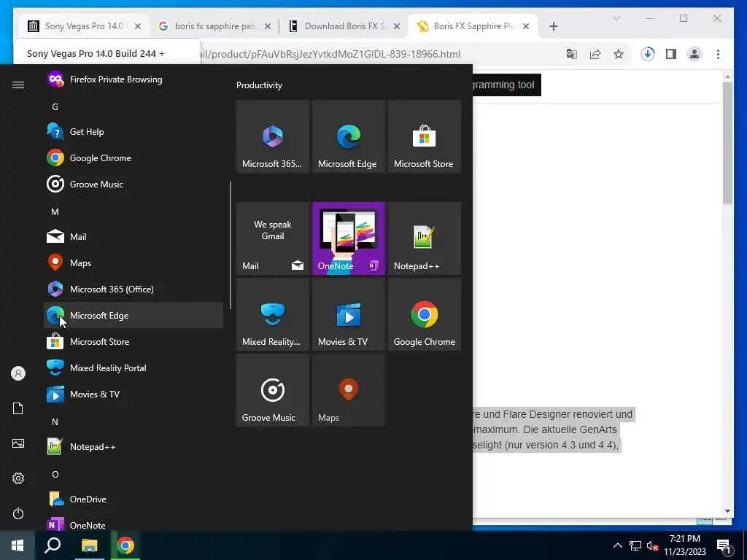Viewport: 747px width, 560px height.
Task: Click the Chrome address bar URL
Action: (x=329, y=54)
